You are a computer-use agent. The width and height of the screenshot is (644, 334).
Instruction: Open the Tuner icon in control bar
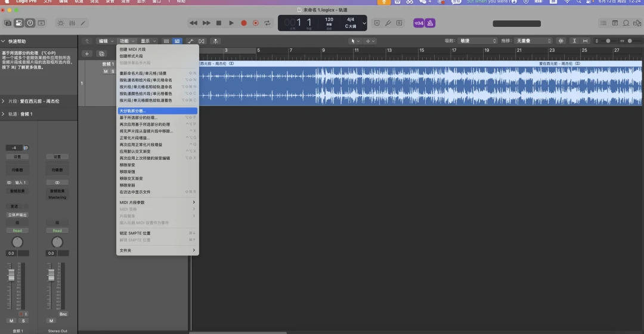tap(388, 23)
